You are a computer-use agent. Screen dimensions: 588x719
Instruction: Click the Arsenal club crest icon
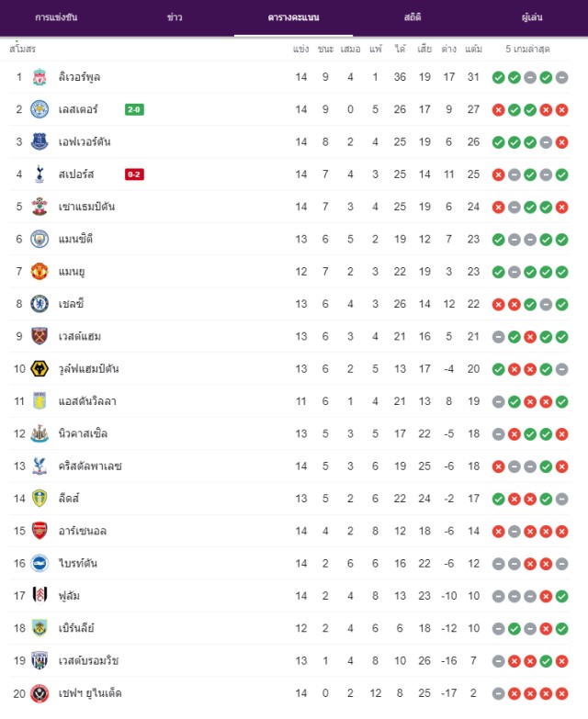[40, 531]
